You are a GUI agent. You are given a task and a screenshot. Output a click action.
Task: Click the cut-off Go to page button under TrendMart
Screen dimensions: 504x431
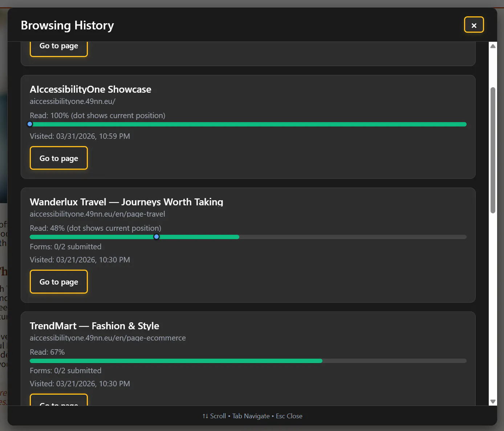[59, 400]
